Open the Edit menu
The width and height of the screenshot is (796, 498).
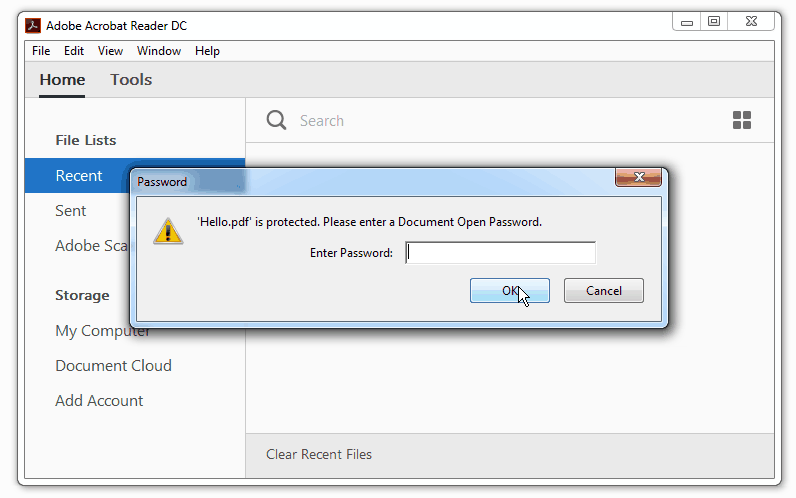pos(74,51)
